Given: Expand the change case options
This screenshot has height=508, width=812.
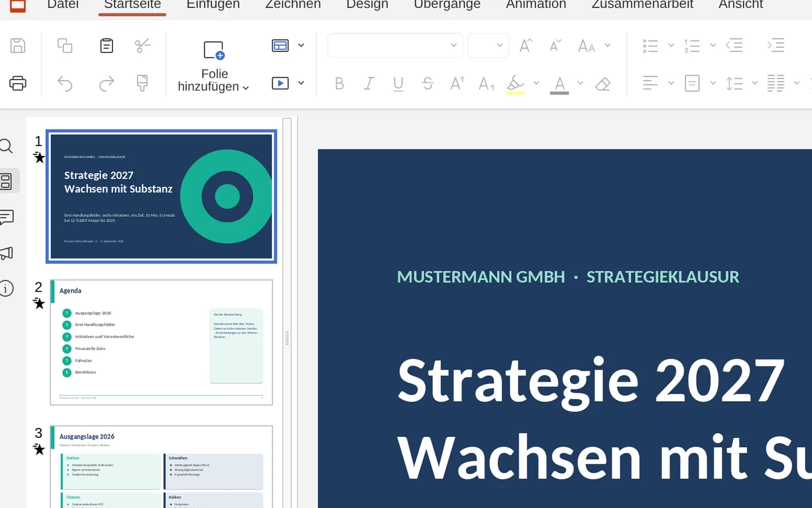Looking at the screenshot, I should pyautogui.click(x=608, y=46).
